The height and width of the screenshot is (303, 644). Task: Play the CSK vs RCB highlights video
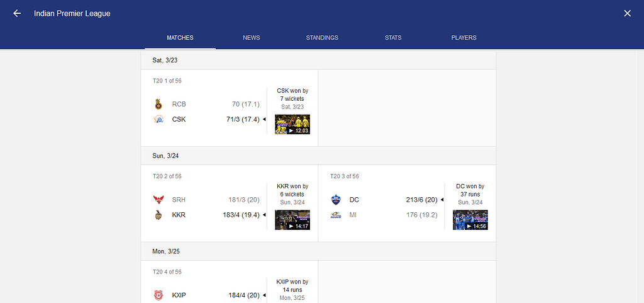[x=292, y=125]
